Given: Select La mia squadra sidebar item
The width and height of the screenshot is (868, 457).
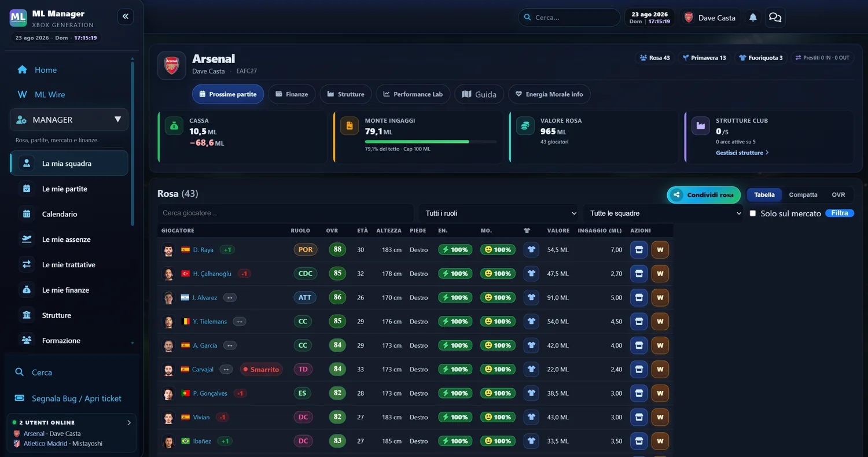Looking at the screenshot, I should [x=69, y=163].
